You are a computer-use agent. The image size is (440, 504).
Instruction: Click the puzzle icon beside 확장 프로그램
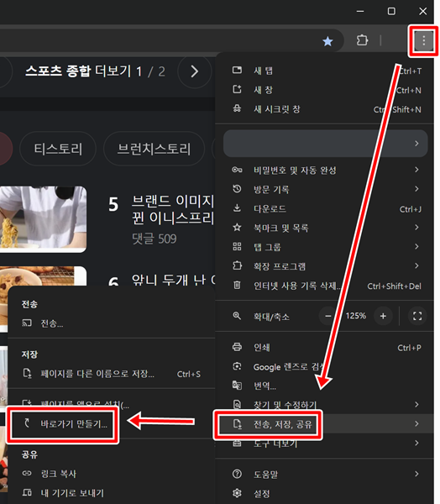pos(237,265)
